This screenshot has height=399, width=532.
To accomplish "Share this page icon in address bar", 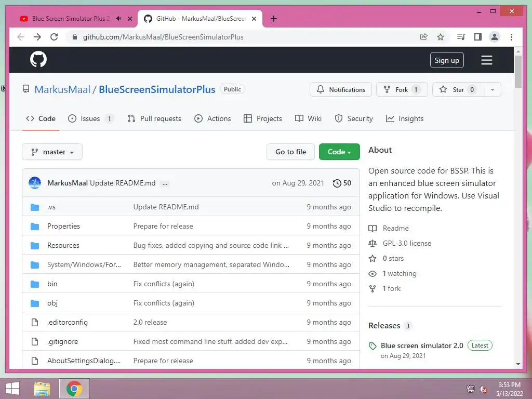I will pyautogui.click(x=423, y=37).
